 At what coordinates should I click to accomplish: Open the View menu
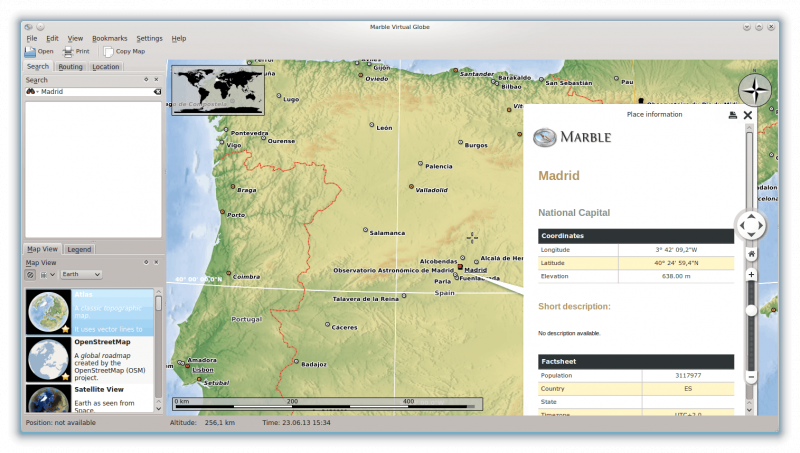click(x=75, y=38)
